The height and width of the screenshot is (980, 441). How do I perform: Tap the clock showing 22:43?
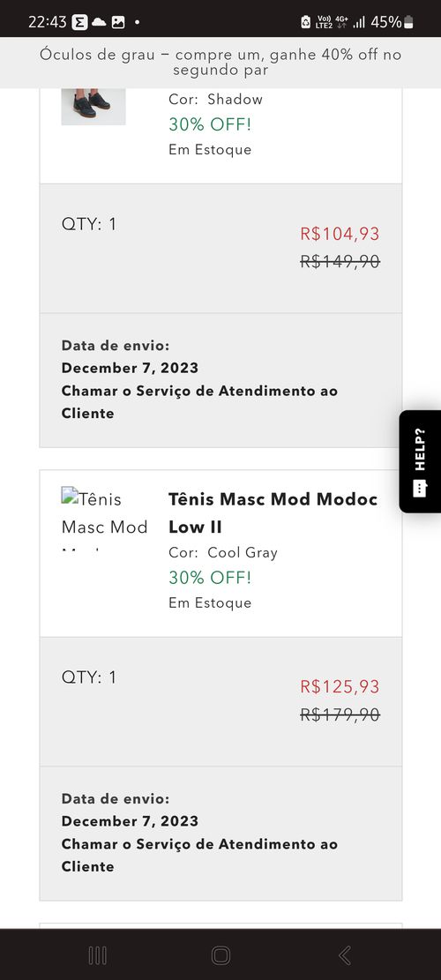tap(48, 23)
